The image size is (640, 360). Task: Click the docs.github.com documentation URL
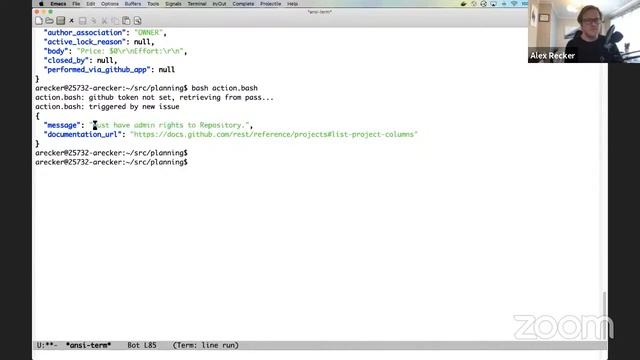click(x=274, y=134)
